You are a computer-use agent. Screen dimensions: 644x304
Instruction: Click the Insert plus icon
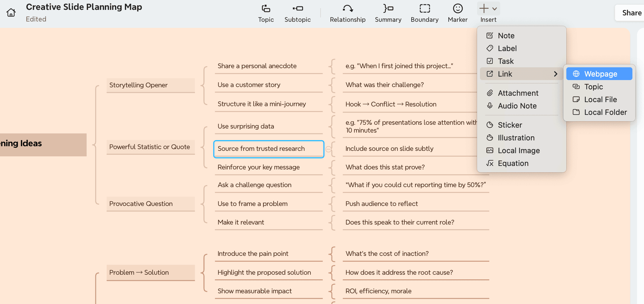[x=483, y=8]
